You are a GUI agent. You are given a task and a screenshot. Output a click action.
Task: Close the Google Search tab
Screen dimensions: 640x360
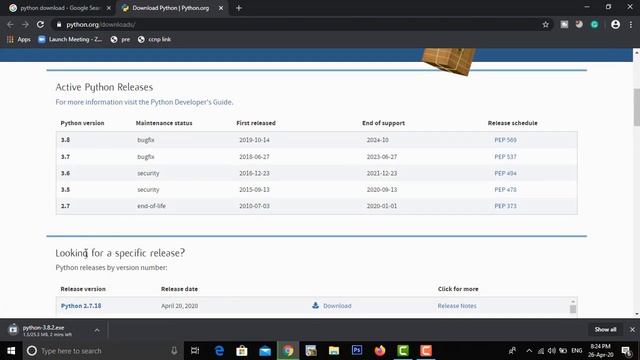(109, 8)
